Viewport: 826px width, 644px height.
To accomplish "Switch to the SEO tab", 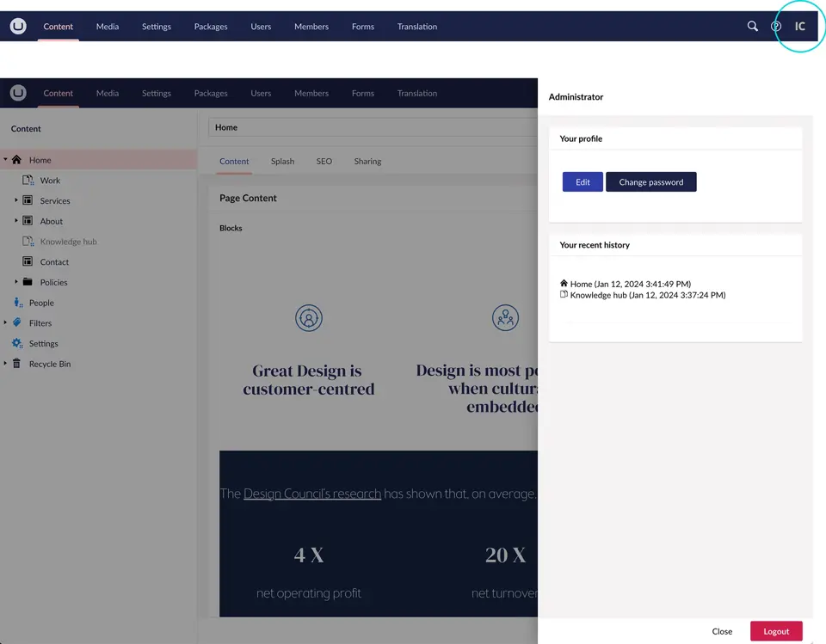I will (324, 162).
